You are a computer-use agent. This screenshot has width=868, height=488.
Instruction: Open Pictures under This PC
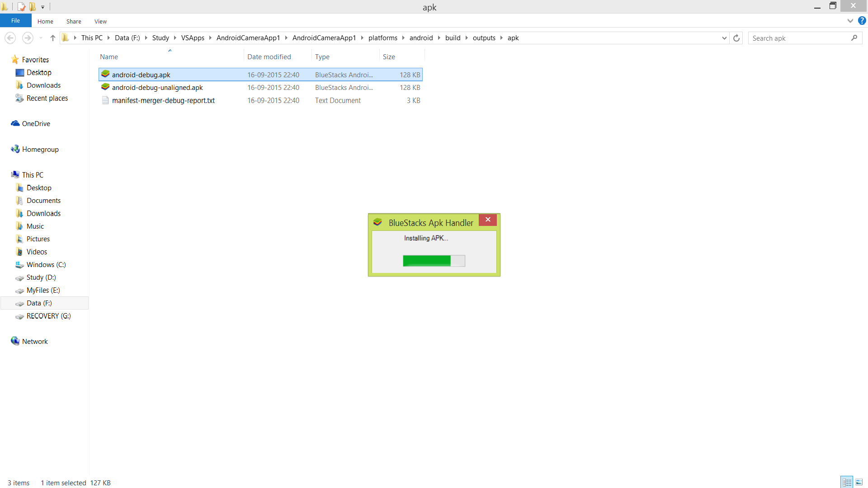(38, 239)
